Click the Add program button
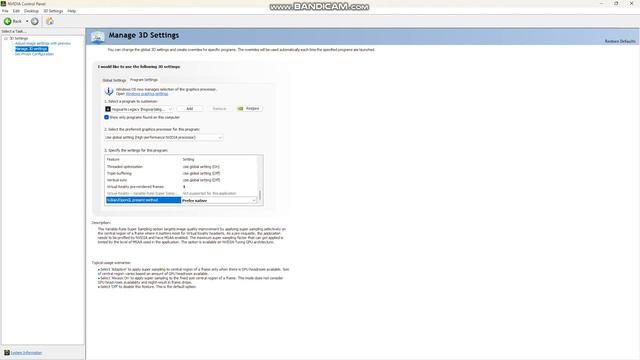This screenshot has width=640, height=360. point(189,109)
